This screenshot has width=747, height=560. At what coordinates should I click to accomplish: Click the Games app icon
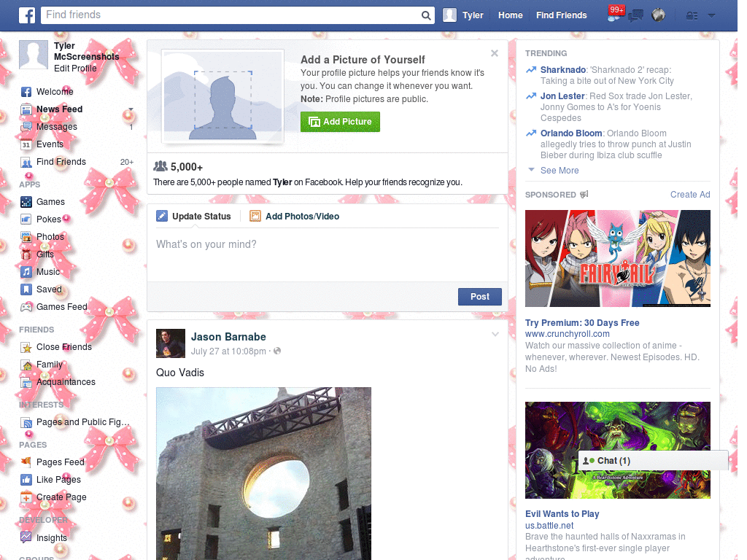(26, 202)
